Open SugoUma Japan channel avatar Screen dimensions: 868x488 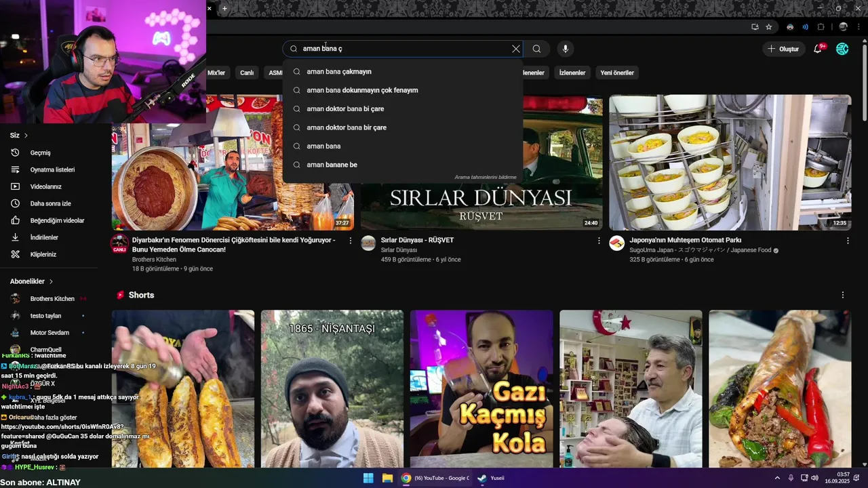616,243
